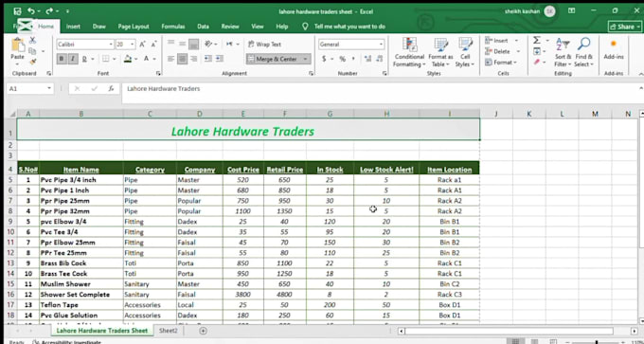Toggle center horizontal alignment
The height and width of the screenshot is (344, 644).
coord(183,59)
